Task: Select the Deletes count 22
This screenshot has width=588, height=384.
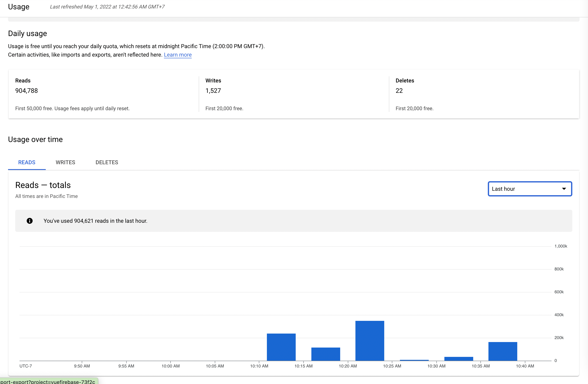Action: click(x=399, y=91)
